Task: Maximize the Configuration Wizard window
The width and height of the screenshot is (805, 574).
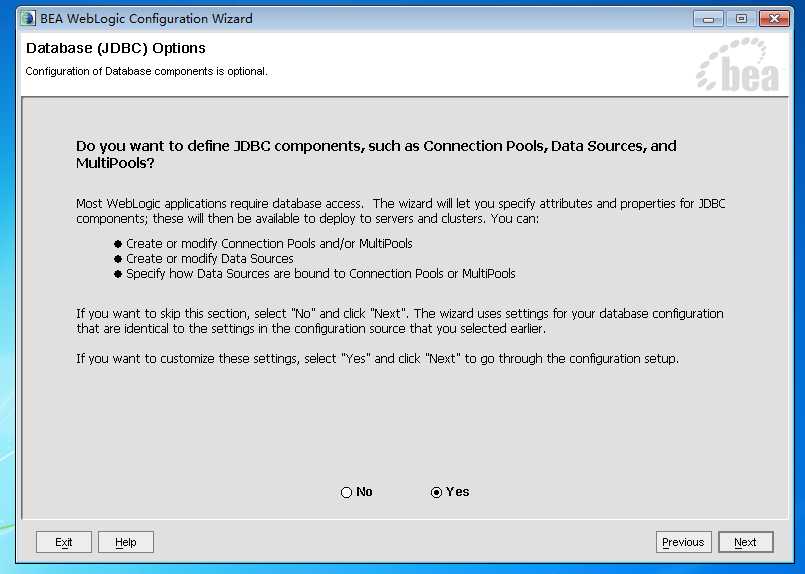Action: [741, 19]
